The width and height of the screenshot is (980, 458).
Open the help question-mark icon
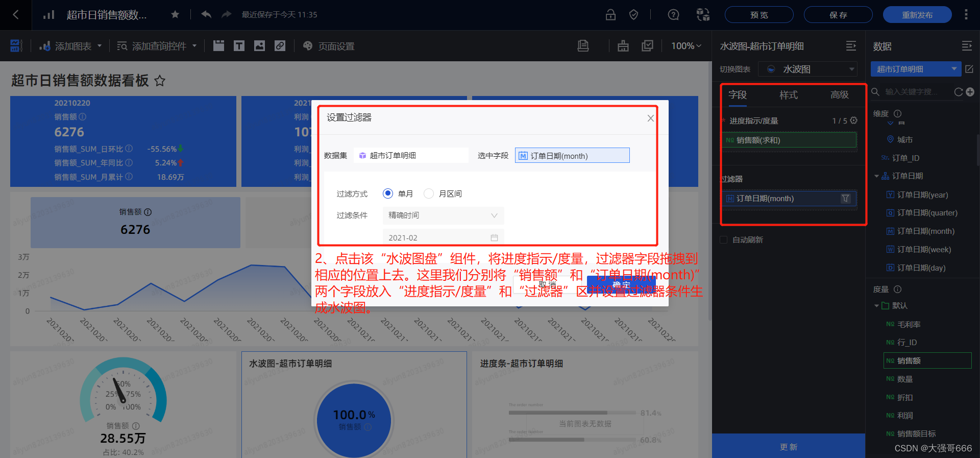point(673,15)
